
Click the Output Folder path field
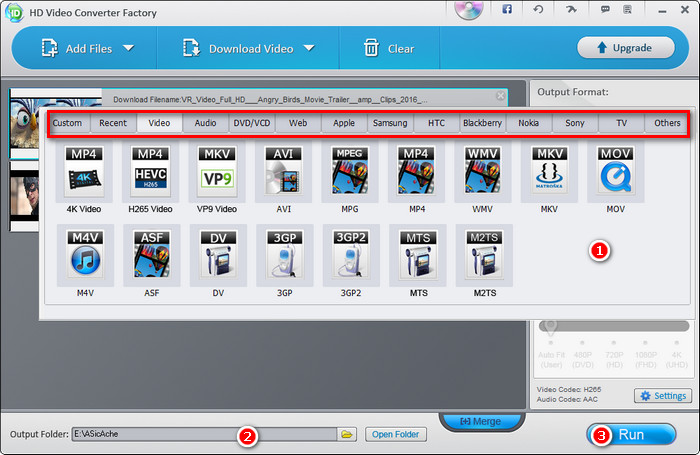coord(204,434)
